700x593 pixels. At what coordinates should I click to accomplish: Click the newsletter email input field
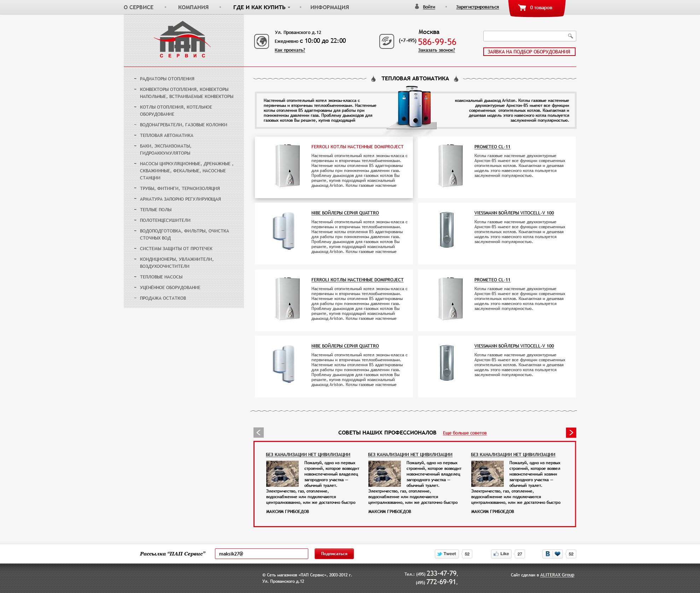262,554
